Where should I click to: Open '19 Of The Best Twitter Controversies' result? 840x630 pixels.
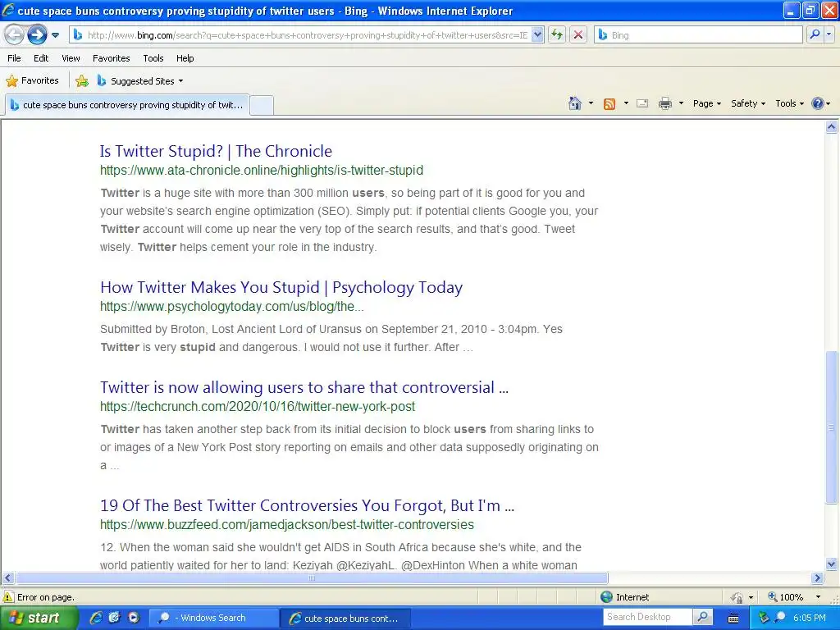point(307,505)
